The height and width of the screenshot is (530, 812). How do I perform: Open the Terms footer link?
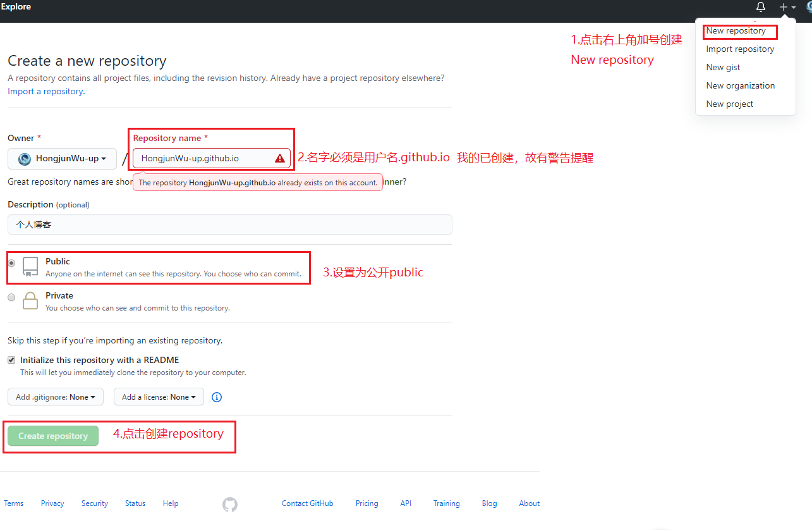point(14,503)
